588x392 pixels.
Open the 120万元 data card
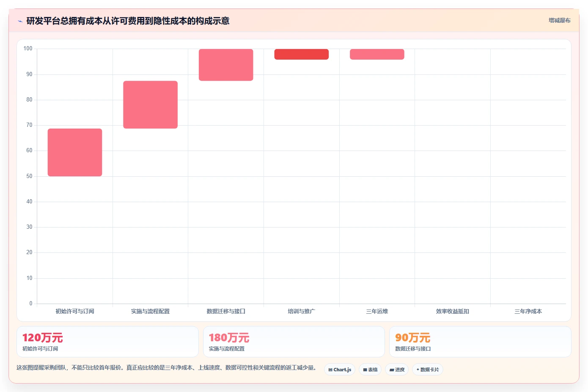(x=107, y=342)
